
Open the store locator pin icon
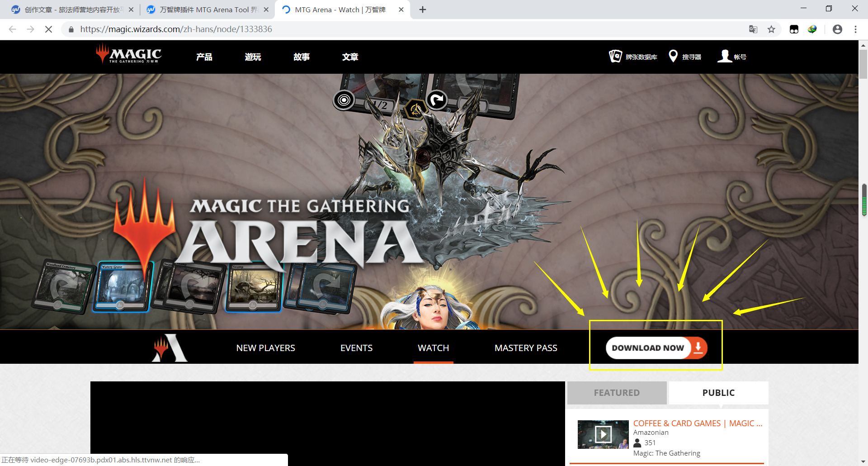coord(673,56)
